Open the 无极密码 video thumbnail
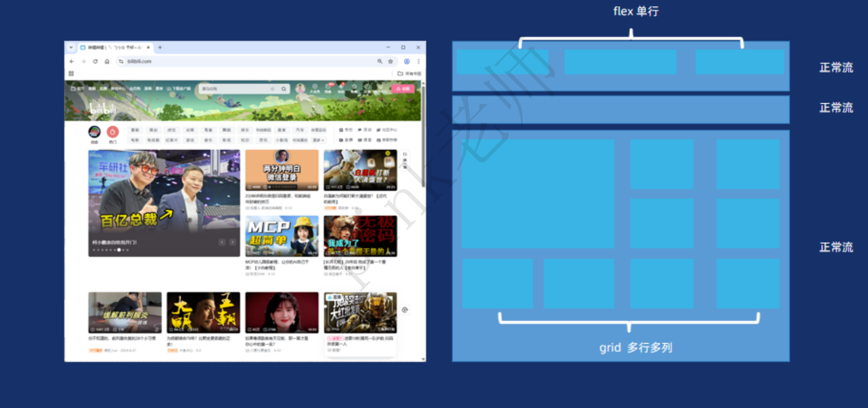This screenshot has height=408, width=868. (x=360, y=236)
